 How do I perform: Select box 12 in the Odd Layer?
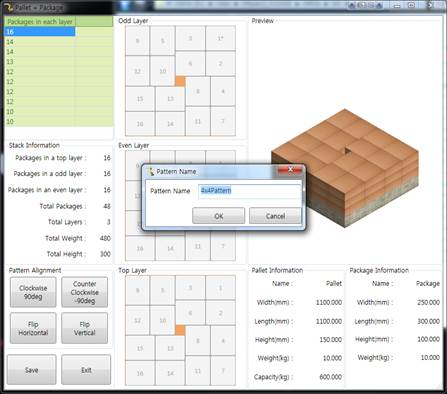pos(137,71)
